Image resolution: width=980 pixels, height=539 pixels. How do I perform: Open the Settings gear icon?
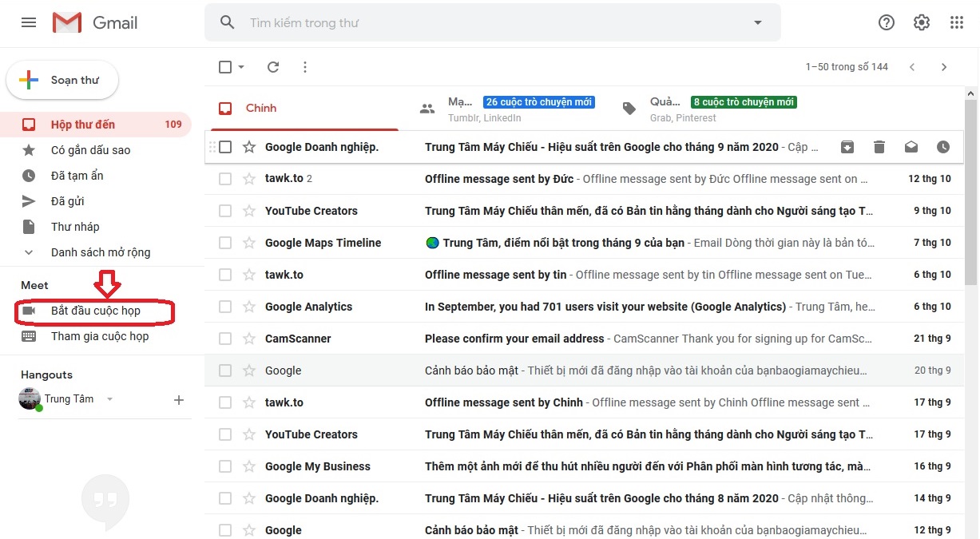tap(922, 22)
